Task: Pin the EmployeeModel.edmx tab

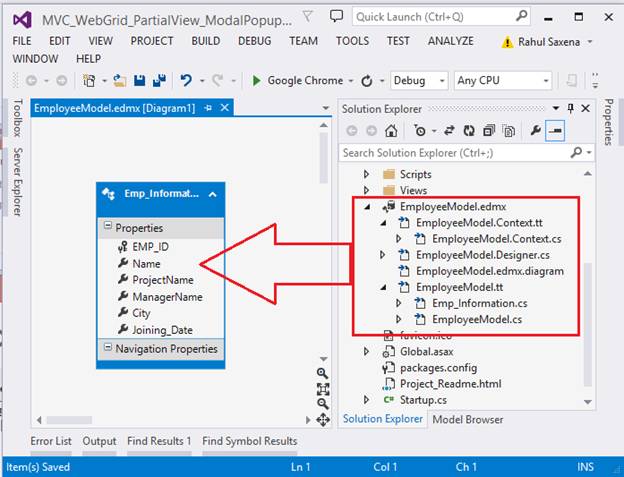Action: pos(208,108)
